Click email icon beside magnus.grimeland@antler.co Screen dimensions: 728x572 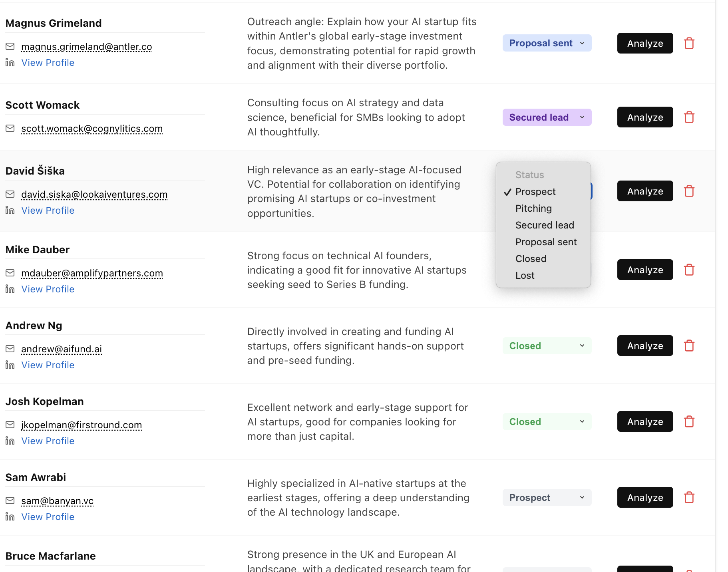coord(10,47)
